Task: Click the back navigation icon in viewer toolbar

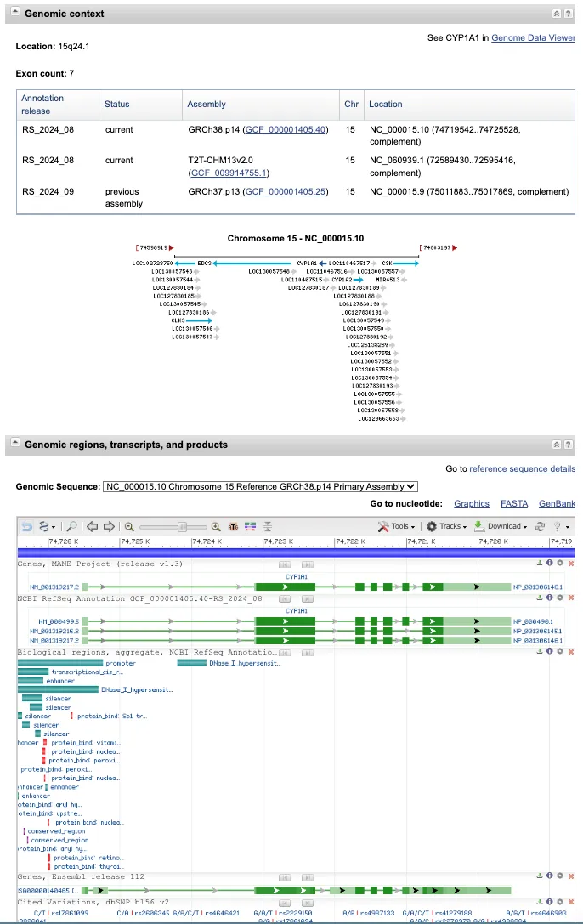Action: point(26,526)
